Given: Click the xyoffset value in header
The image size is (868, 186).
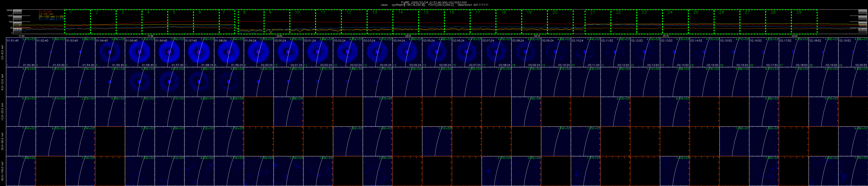Looking at the screenshot, I should (408, 5).
